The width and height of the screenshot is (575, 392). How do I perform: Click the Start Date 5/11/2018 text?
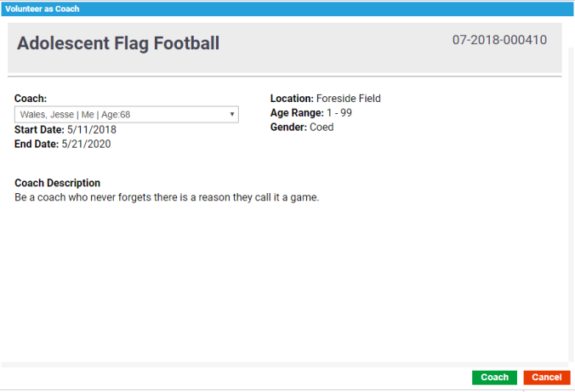click(65, 130)
